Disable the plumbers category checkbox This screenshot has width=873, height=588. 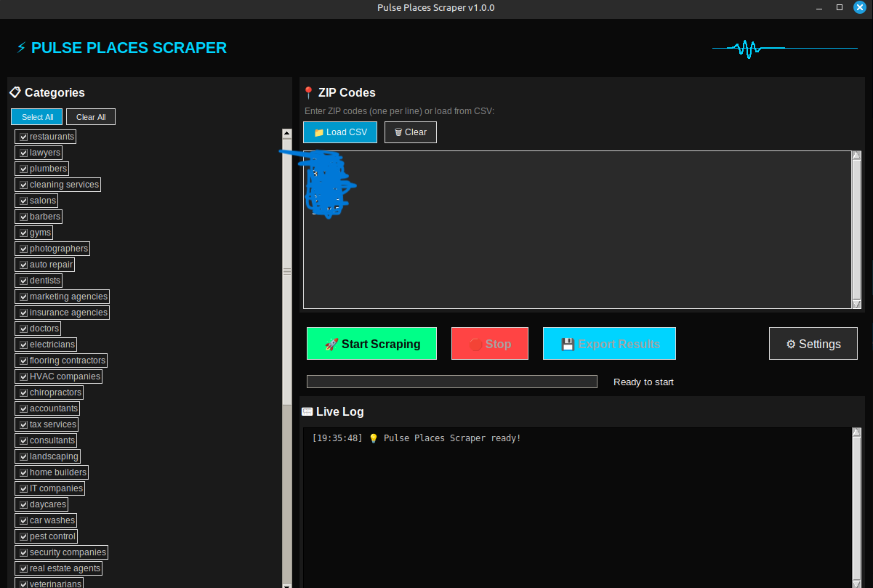click(23, 168)
